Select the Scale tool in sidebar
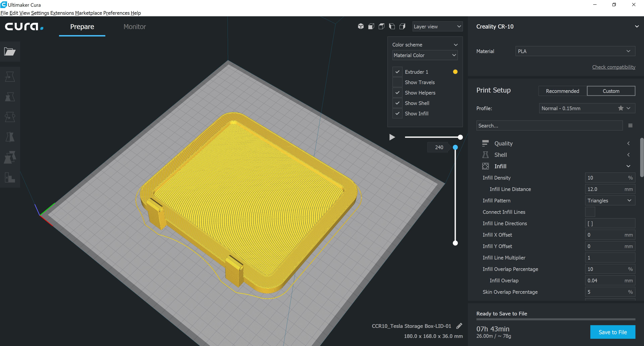Image resolution: width=644 pixels, height=346 pixels. coord(10,97)
